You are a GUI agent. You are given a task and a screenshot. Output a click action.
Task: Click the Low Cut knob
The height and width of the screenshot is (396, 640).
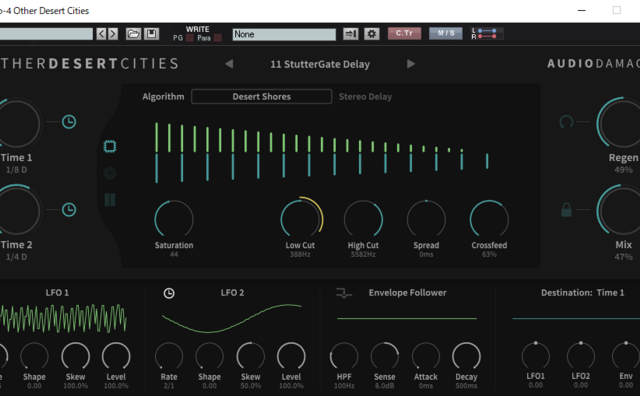302,218
